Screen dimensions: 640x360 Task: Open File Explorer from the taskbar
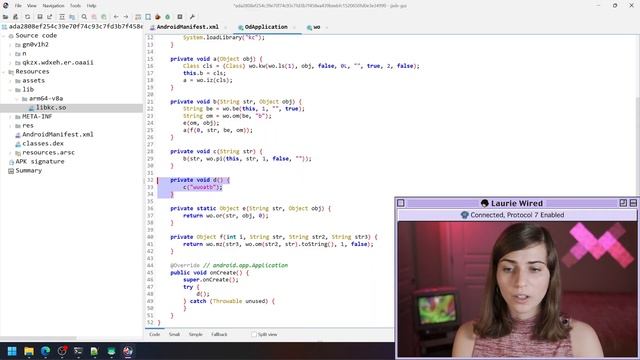point(29,351)
